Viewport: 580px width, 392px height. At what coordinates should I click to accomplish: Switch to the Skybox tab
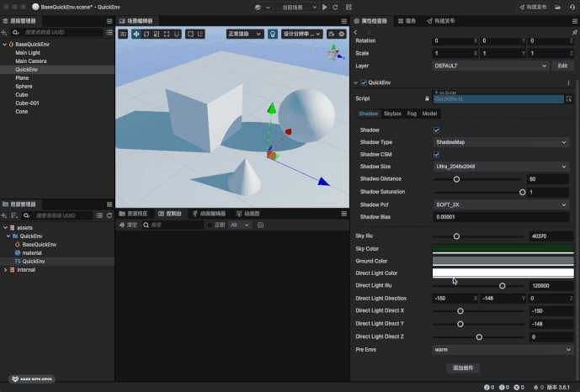click(x=392, y=114)
